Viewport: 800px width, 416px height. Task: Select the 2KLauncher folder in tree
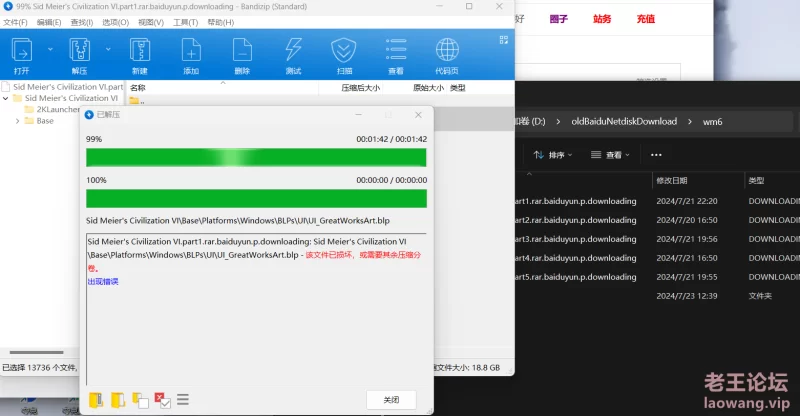pos(58,109)
